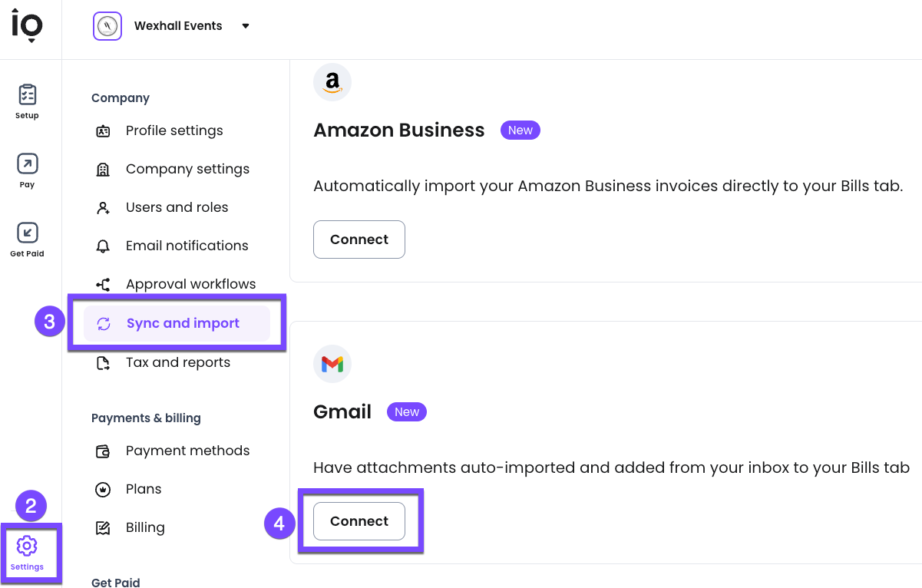The width and height of the screenshot is (922, 588).
Task: Open Profile settings menu item
Action: coord(174,130)
